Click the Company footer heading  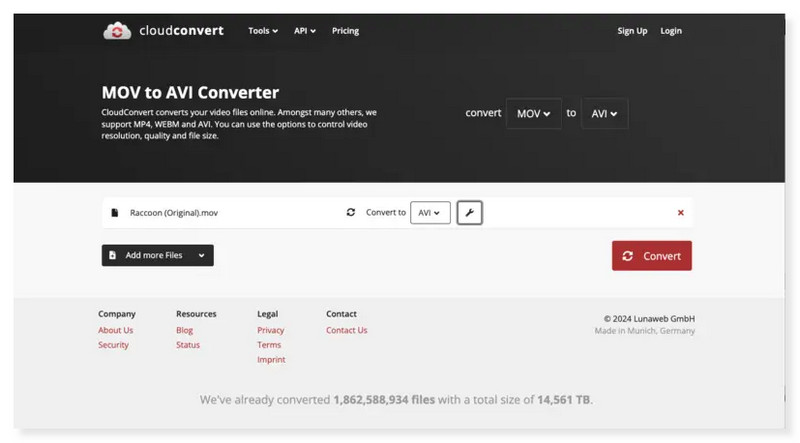(117, 314)
